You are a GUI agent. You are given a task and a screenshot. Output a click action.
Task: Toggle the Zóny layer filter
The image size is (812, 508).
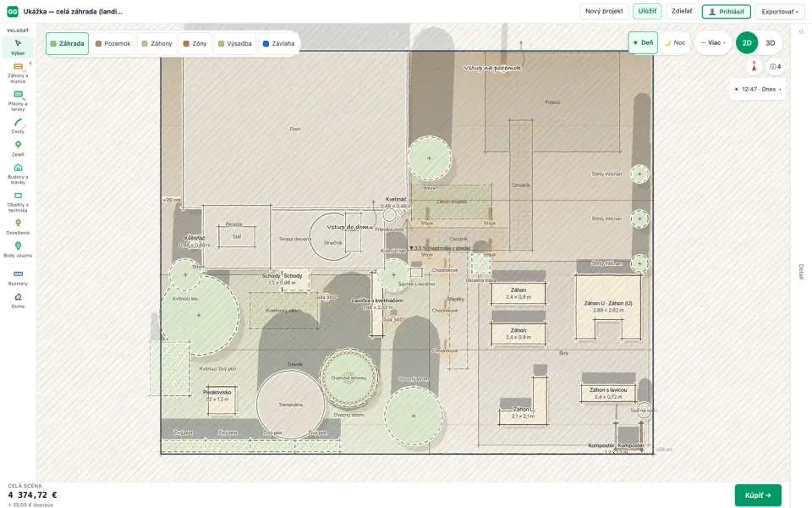click(195, 43)
